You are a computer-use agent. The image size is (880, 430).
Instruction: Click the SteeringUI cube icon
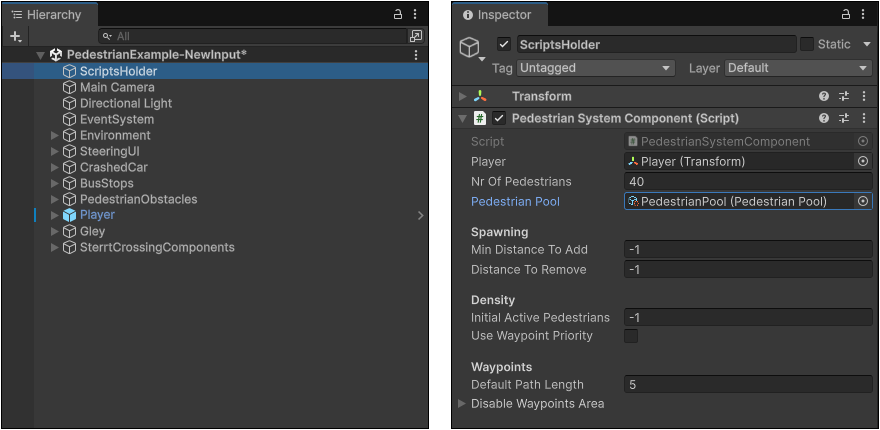[x=69, y=152]
